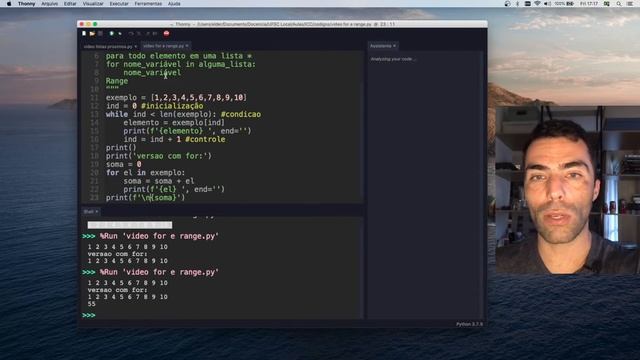Click the Wi-Fi status icon
The width and height of the screenshot is (640, 360).
click(537, 4)
